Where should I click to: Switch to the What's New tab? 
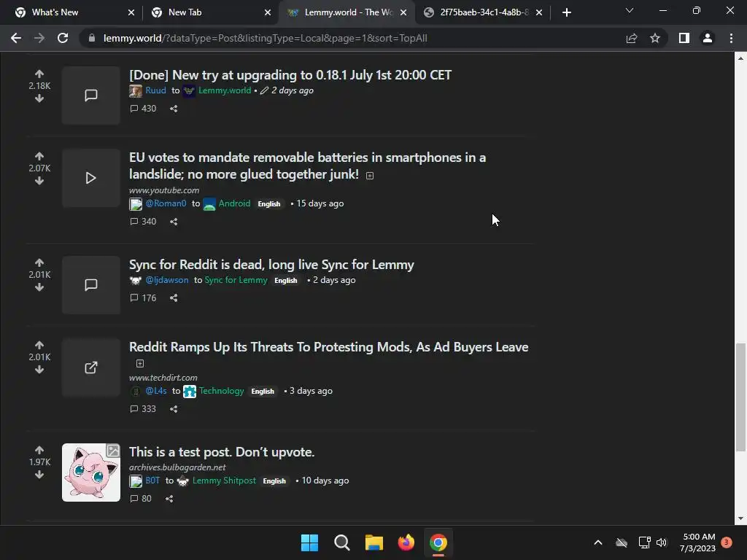click(x=74, y=12)
